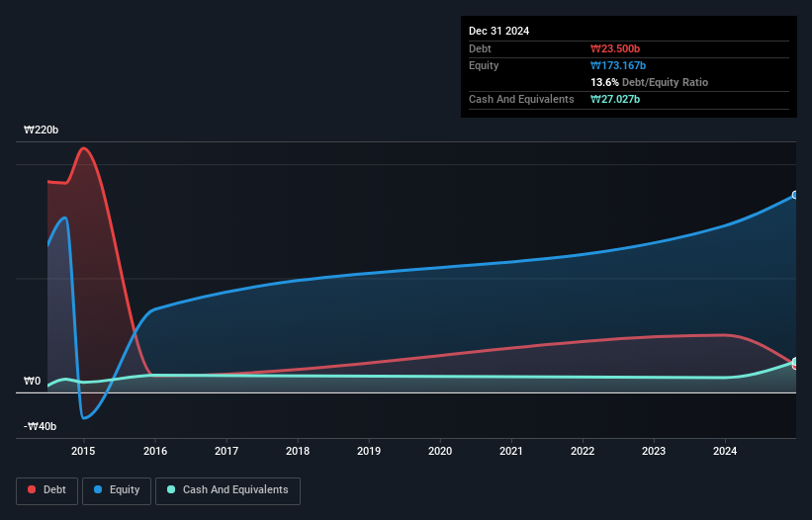Click the 2019 x-axis label
This screenshot has width=812, height=520.
369,451
